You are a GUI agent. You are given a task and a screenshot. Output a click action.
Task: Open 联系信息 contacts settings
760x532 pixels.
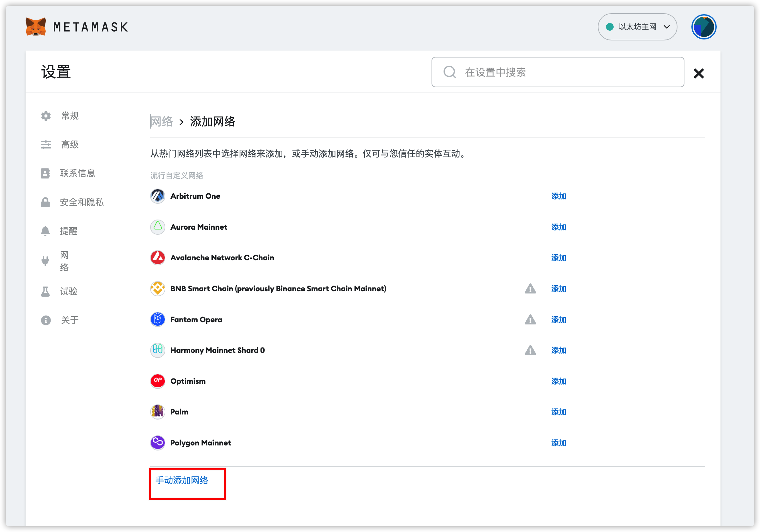pos(77,173)
